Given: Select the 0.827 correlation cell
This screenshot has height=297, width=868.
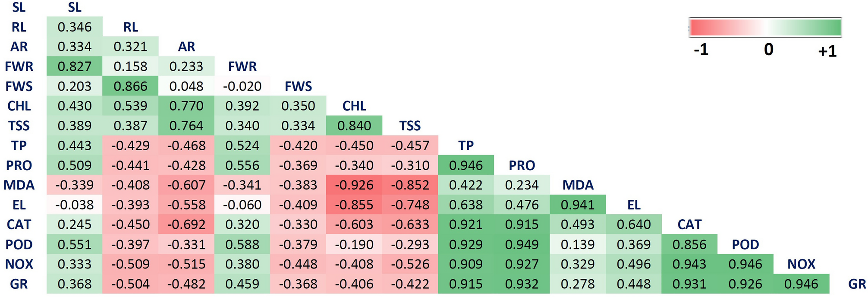Looking at the screenshot, I should (x=75, y=66).
